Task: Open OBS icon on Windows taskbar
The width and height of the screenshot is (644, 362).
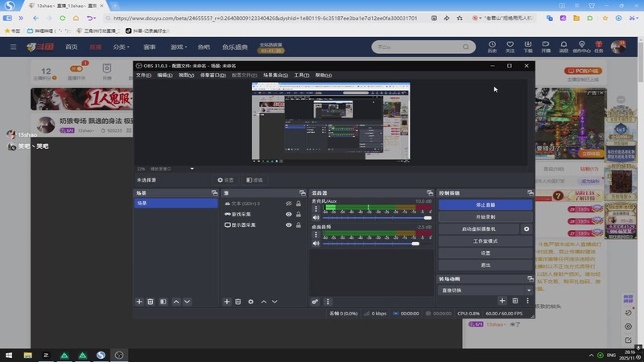Action: (x=119, y=356)
